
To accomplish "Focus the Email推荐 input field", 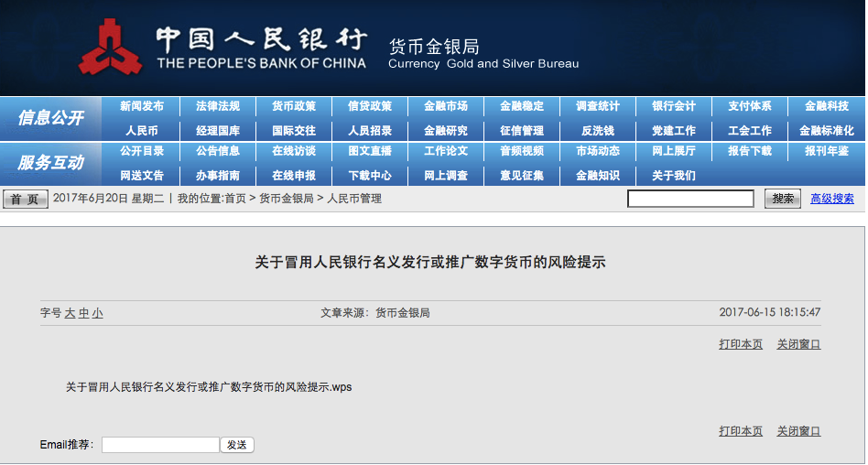I will click(160, 445).
